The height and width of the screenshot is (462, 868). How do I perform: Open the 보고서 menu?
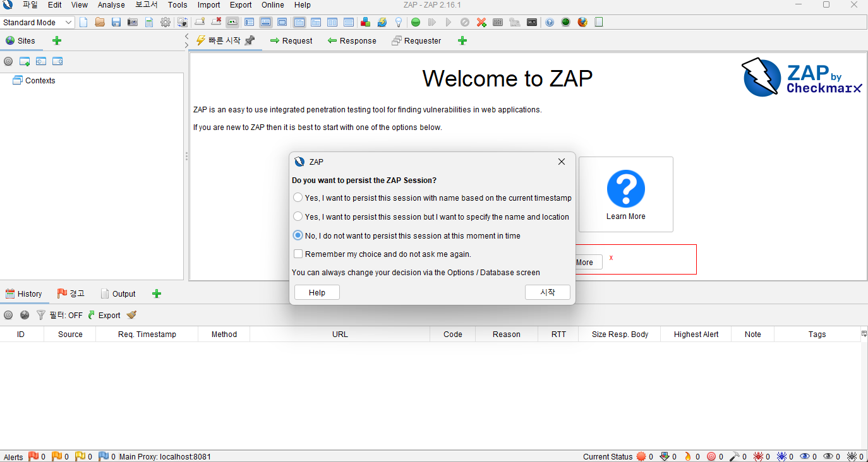coord(147,4)
